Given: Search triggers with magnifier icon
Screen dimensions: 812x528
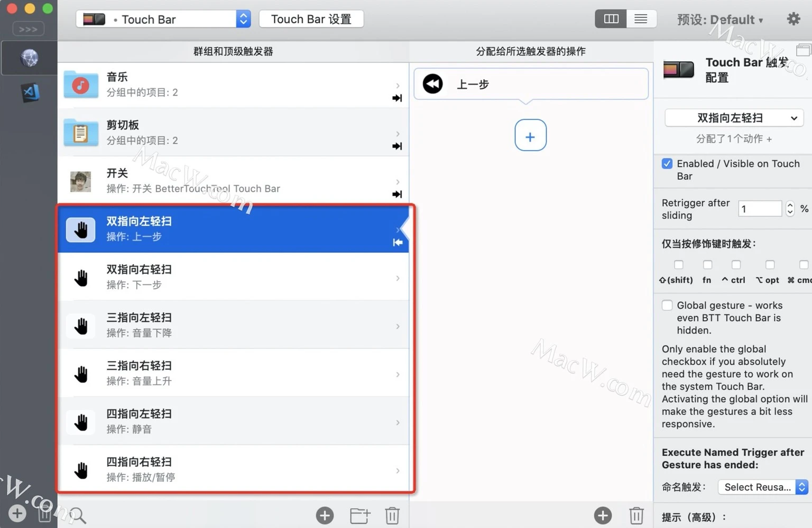Looking at the screenshot, I should (77, 515).
